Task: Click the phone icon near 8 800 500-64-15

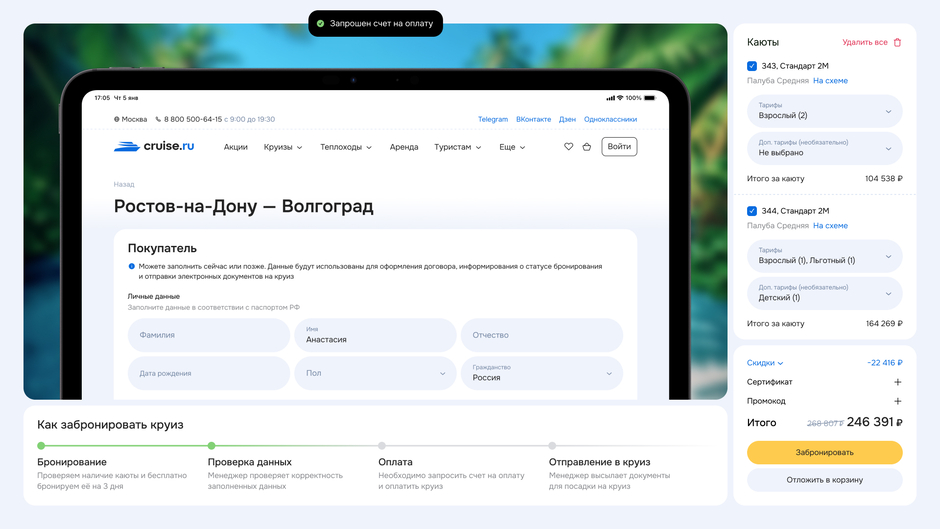Action: pyautogui.click(x=158, y=119)
